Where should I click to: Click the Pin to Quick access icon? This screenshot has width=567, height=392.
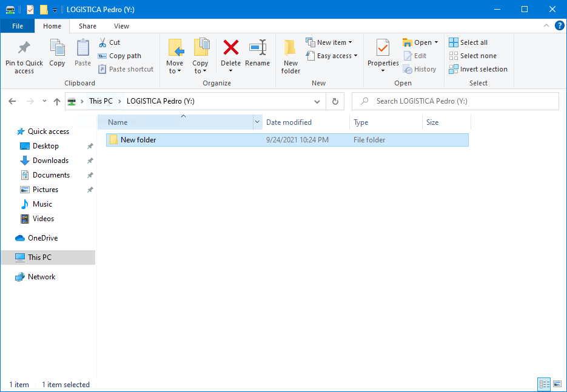(24, 48)
